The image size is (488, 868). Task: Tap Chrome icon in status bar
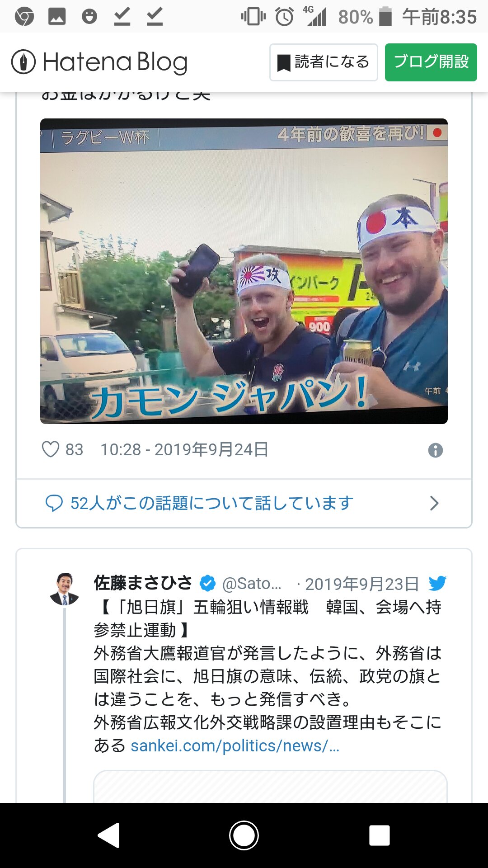pyautogui.click(x=24, y=17)
